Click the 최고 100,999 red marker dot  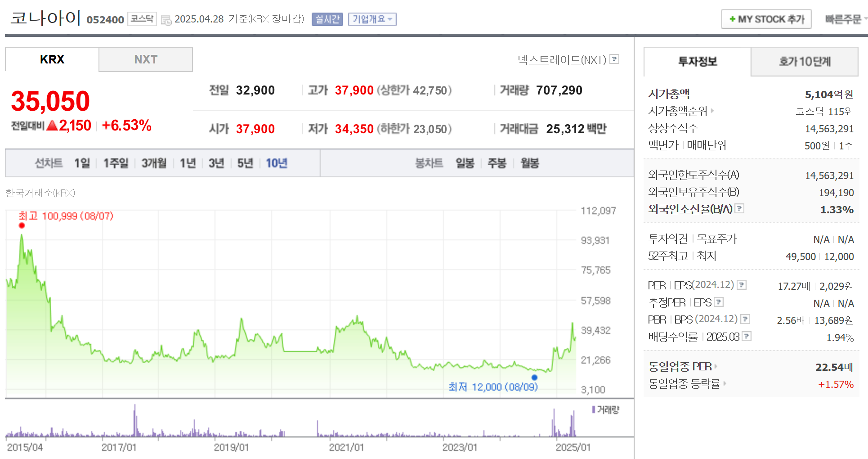point(22,225)
